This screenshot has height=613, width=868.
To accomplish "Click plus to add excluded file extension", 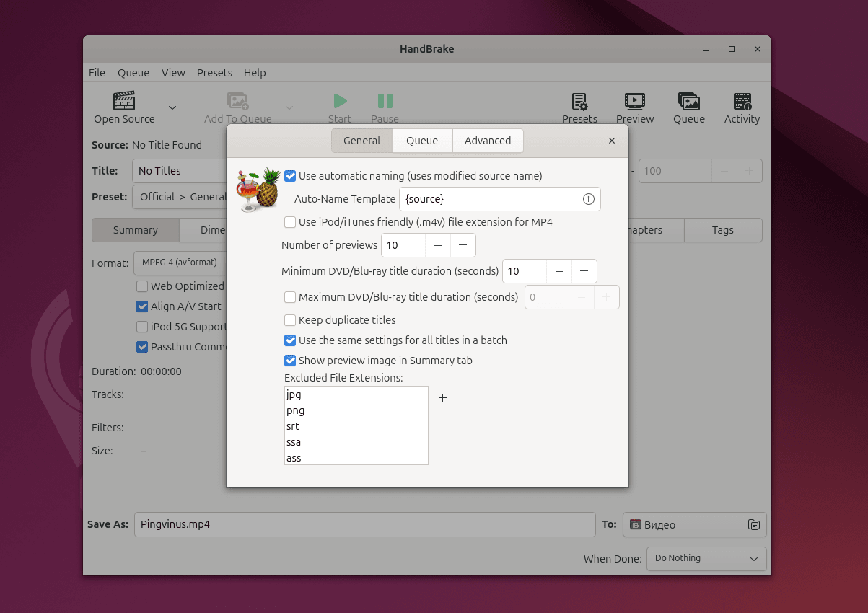I will 443,398.
